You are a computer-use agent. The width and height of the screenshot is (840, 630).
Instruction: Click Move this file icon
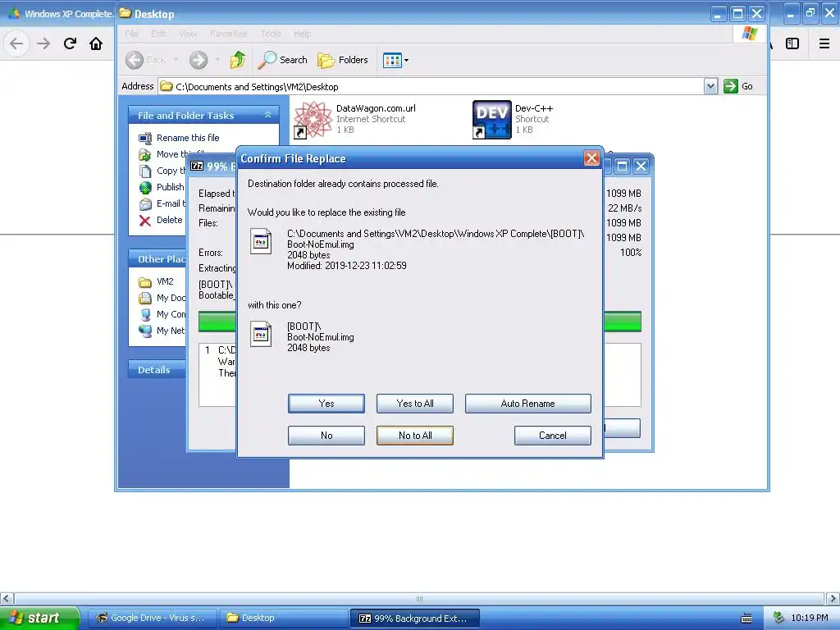click(x=145, y=154)
